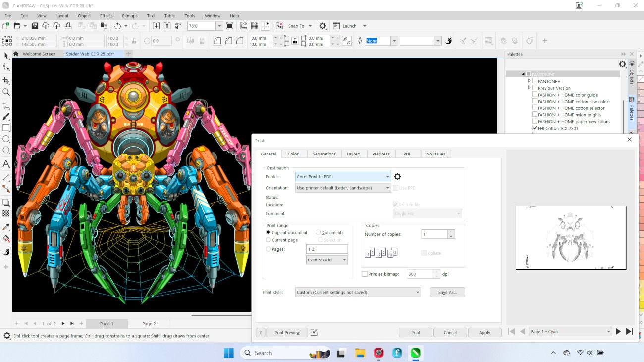The width and height of the screenshot is (644, 362).
Task: Switch to the Color tab in Print dialog
Action: click(293, 154)
